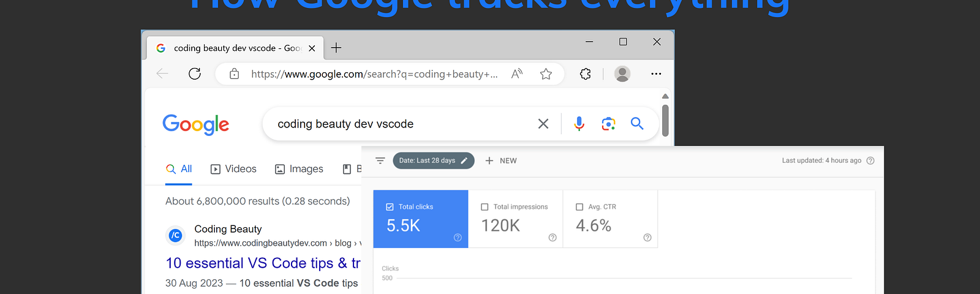
Task: Enable the Total impressions checkbox
Action: pos(484,207)
